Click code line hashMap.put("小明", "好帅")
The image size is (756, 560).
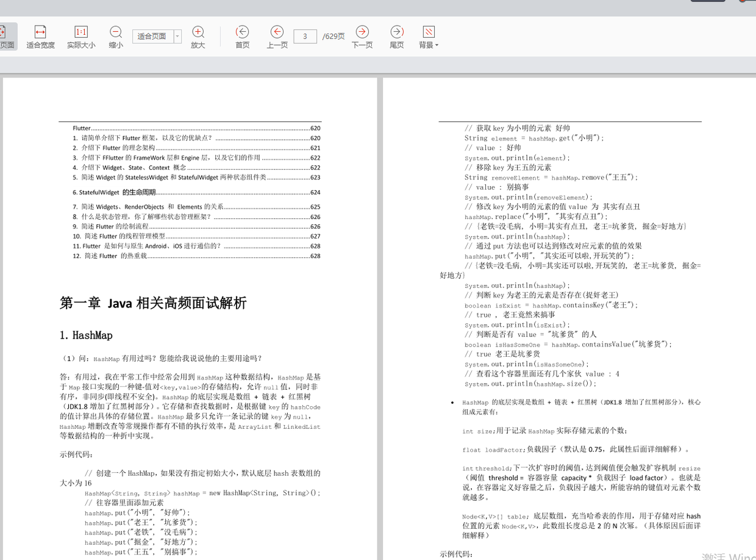point(138,513)
